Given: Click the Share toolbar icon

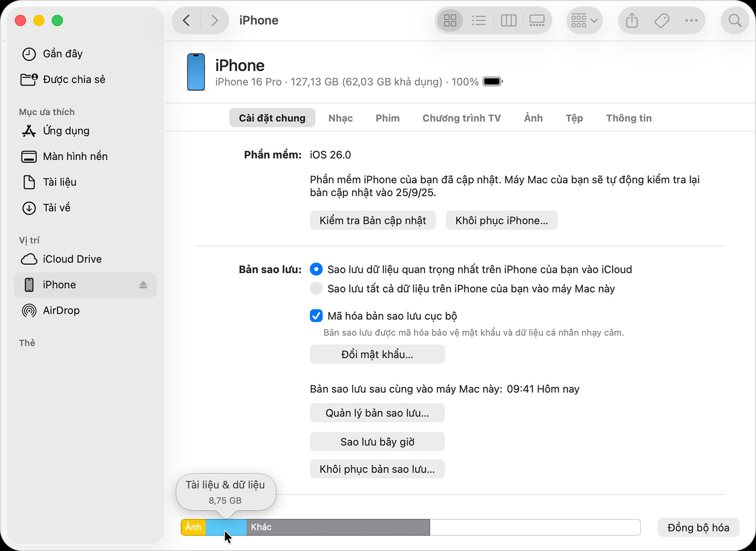Looking at the screenshot, I should [632, 21].
